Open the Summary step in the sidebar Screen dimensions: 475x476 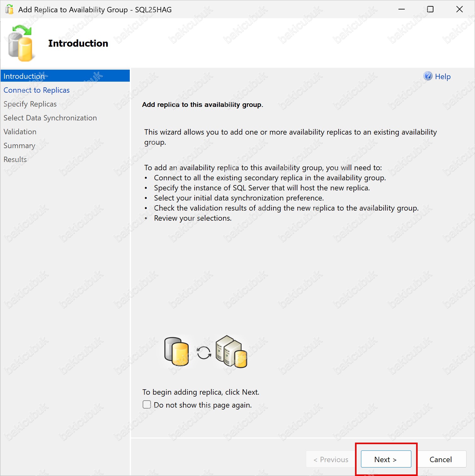pos(19,146)
